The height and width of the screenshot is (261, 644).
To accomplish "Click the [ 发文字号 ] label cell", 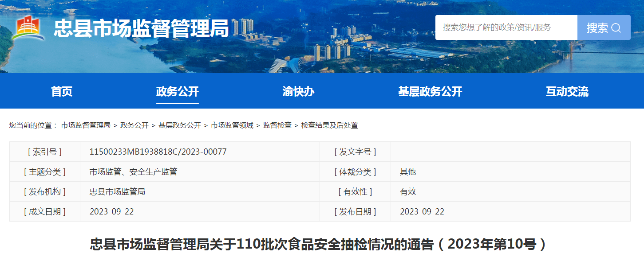I will [x=355, y=152].
